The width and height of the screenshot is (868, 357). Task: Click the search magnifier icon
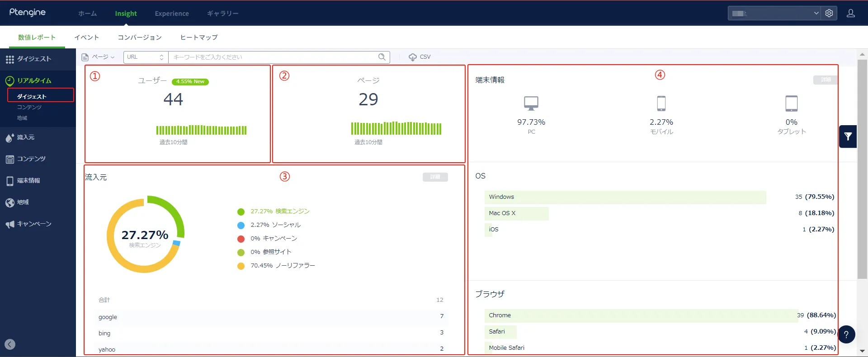[382, 57]
